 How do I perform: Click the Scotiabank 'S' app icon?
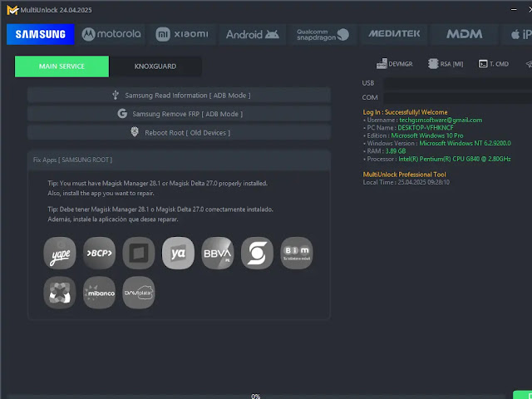click(257, 253)
